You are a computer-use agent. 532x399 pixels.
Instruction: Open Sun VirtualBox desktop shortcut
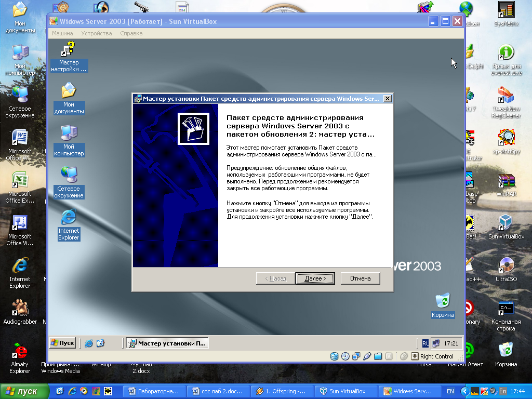click(x=506, y=227)
